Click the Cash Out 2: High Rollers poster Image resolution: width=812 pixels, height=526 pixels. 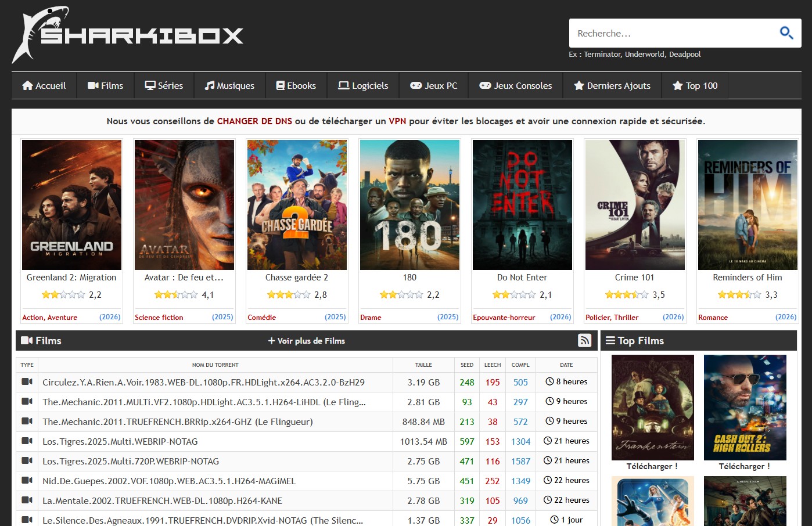pos(745,408)
